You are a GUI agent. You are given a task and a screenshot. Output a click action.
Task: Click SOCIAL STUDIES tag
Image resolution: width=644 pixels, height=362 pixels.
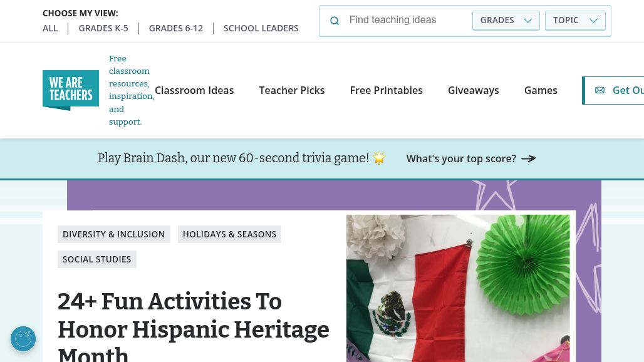click(97, 259)
